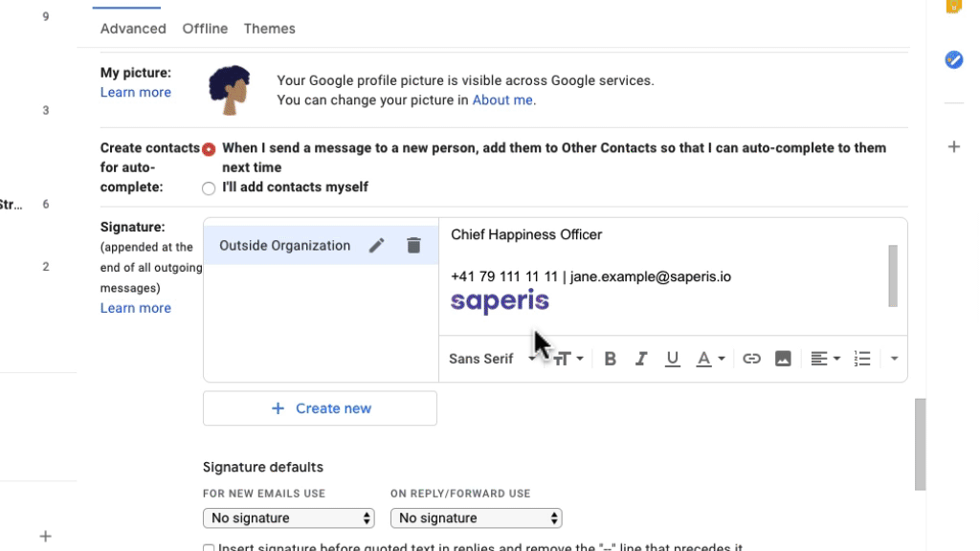The height and width of the screenshot is (551, 980).
Task: Enable insert signature before quoted text
Action: click(x=209, y=548)
